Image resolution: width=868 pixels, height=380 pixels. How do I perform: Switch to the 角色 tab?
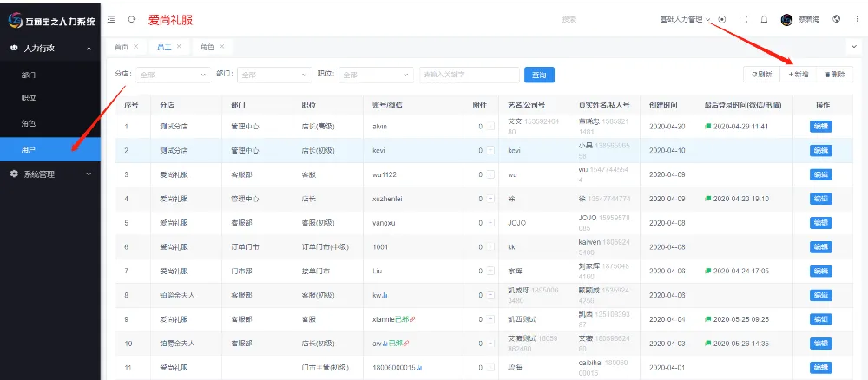point(207,47)
